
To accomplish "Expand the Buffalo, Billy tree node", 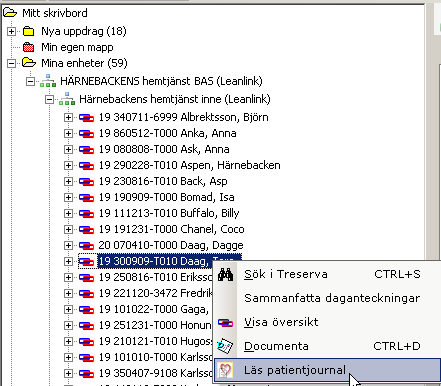I will click(x=68, y=213).
